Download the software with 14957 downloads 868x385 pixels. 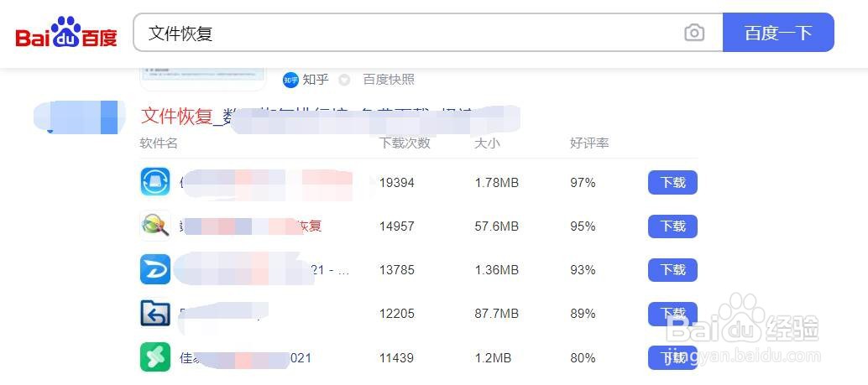tap(672, 226)
